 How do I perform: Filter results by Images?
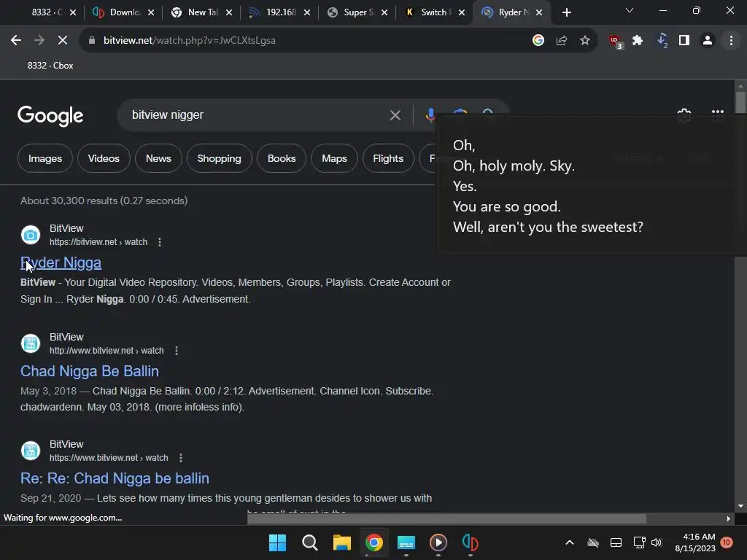click(x=44, y=158)
